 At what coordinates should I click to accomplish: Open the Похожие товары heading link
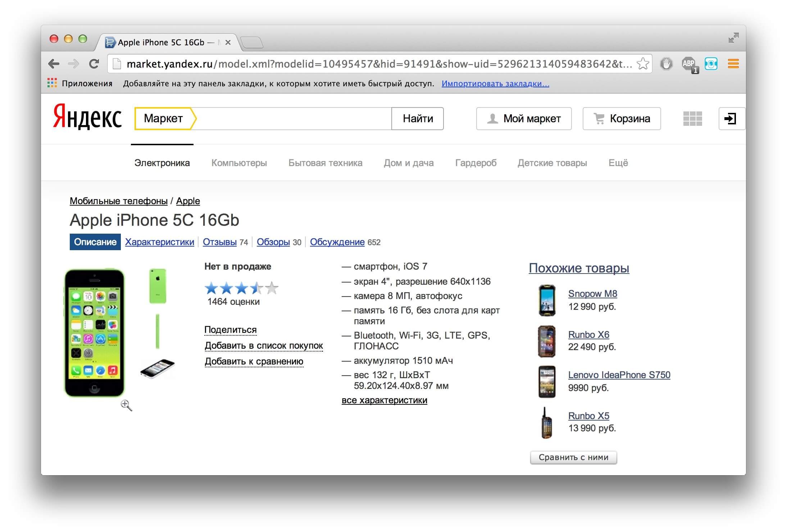579,268
